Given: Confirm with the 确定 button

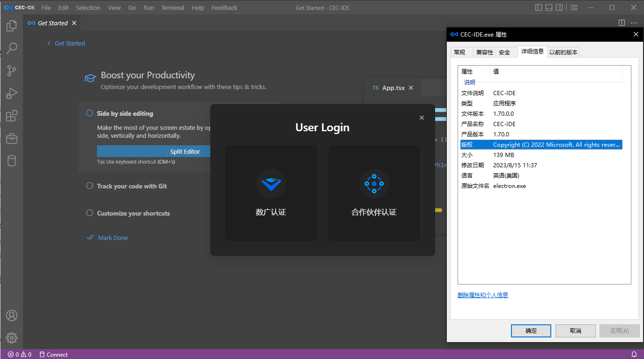Looking at the screenshot, I should tap(531, 330).
